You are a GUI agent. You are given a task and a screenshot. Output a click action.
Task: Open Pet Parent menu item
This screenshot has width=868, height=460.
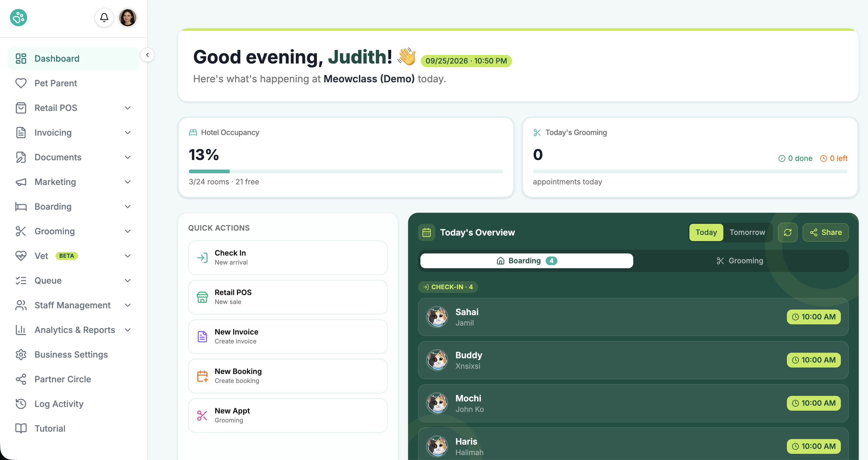tap(74, 83)
